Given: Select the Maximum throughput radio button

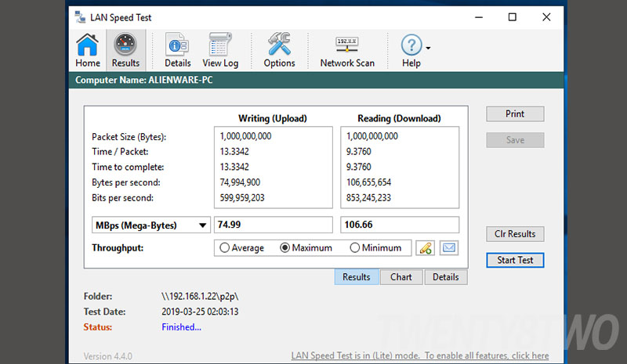Looking at the screenshot, I should [x=285, y=247].
